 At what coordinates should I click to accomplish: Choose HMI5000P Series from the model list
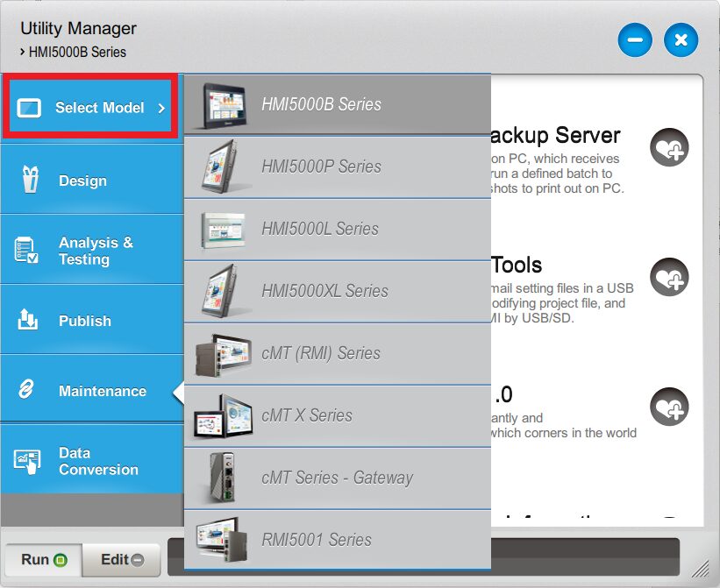coord(338,167)
